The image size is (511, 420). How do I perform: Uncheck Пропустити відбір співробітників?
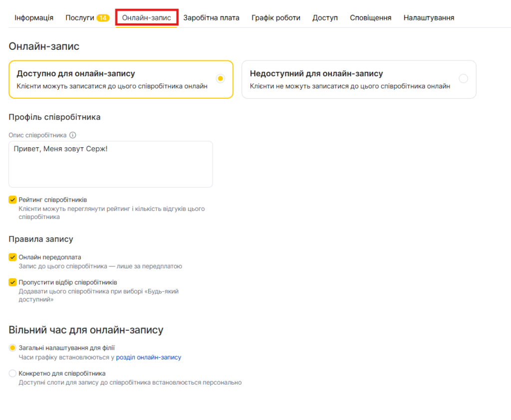13,282
